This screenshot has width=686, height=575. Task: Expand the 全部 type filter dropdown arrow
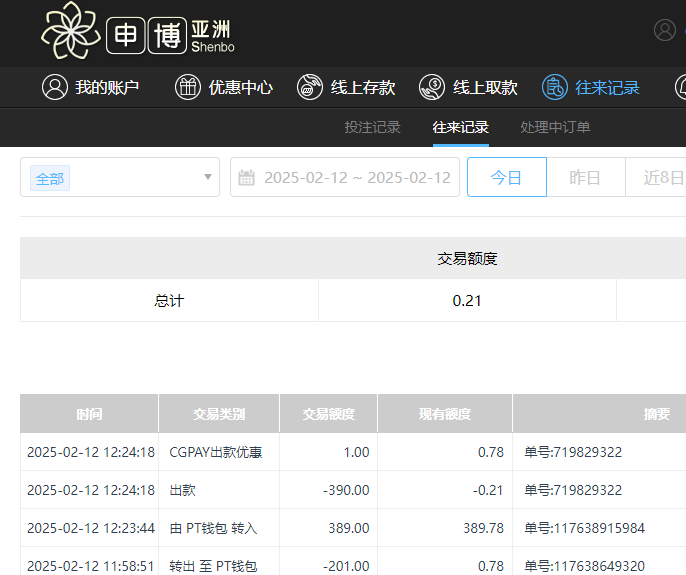208,177
